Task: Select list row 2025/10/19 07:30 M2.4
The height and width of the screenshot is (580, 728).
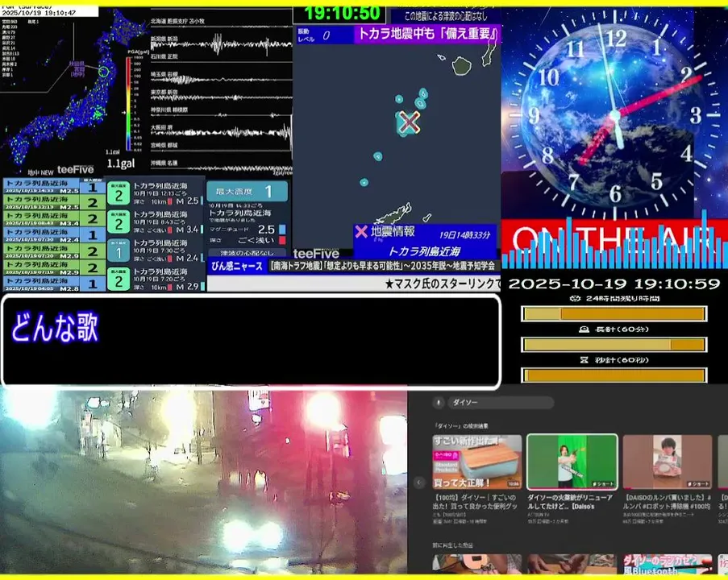Action: [x=54, y=235]
